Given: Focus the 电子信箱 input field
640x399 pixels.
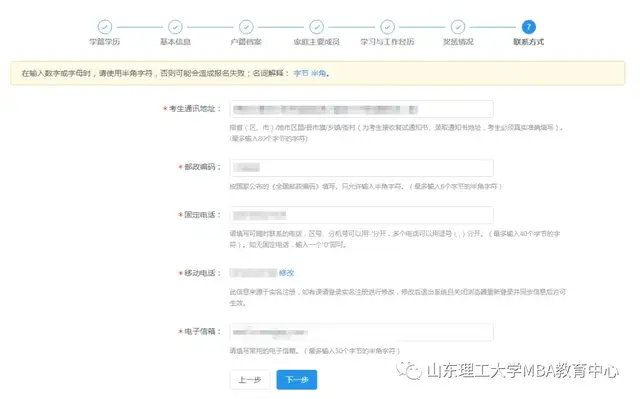Looking at the screenshot, I should 362,332.
